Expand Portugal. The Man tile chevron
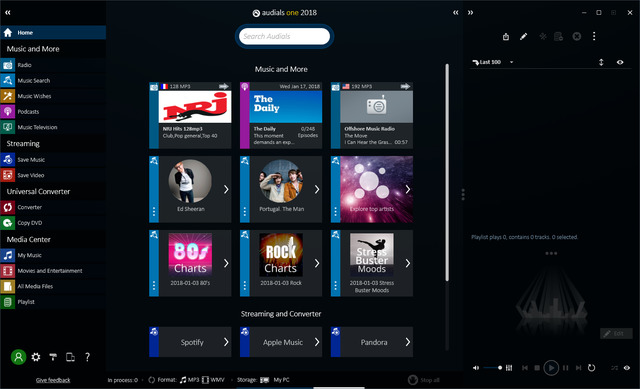Screen dimensions: 640x389 [317, 189]
